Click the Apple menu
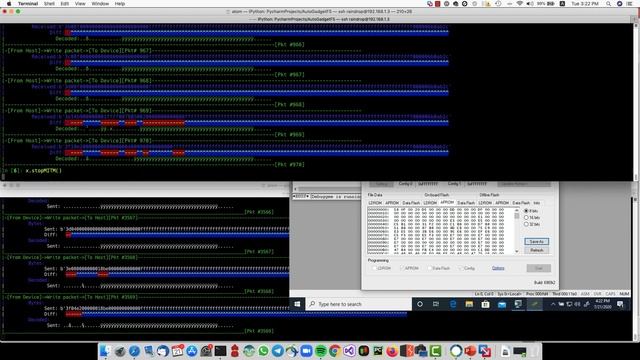 tap(9, 4)
